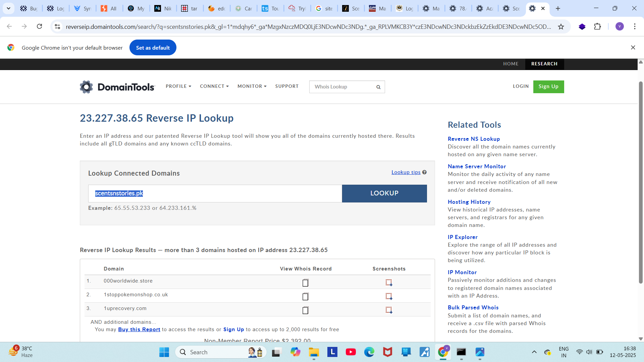Click the LOOKUP button
The image size is (644, 362).
tap(384, 193)
